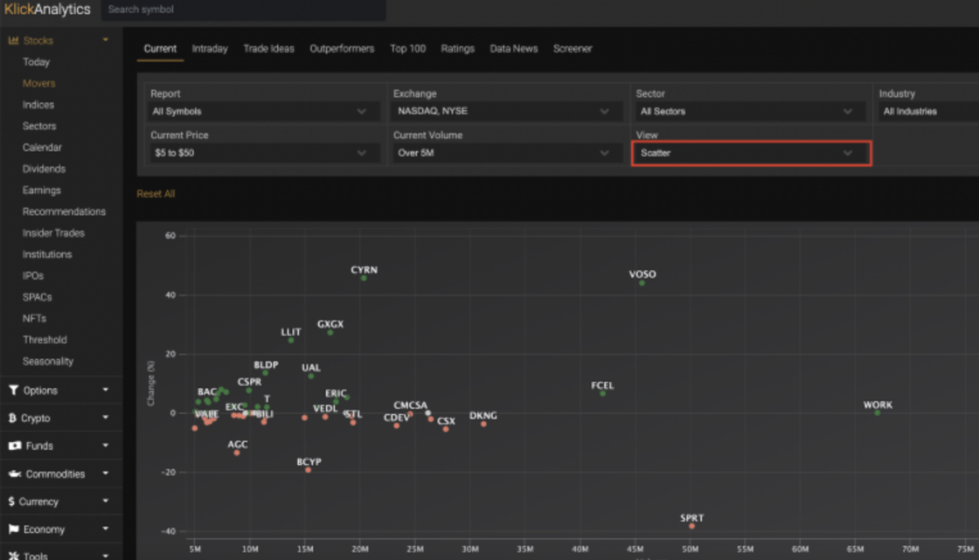The width and height of the screenshot is (979, 560).
Task: Click the Funds money icon
Action: pyautogui.click(x=14, y=446)
